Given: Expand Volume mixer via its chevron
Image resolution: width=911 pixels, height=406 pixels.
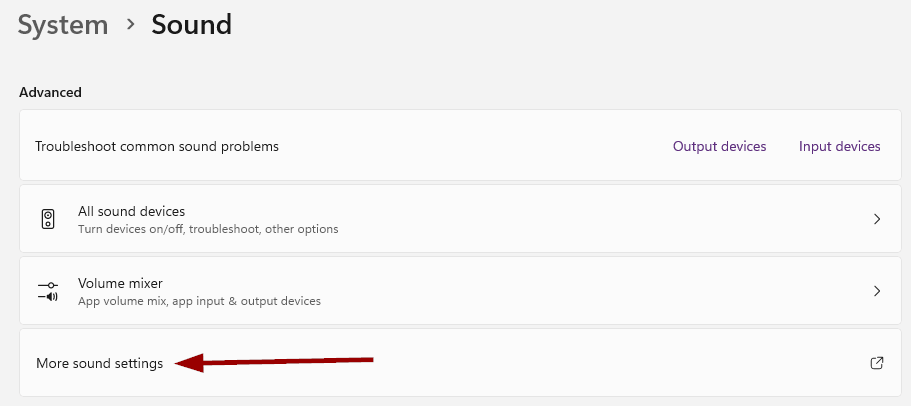Looking at the screenshot, I should pyautogui.click(x=877, y=291).
